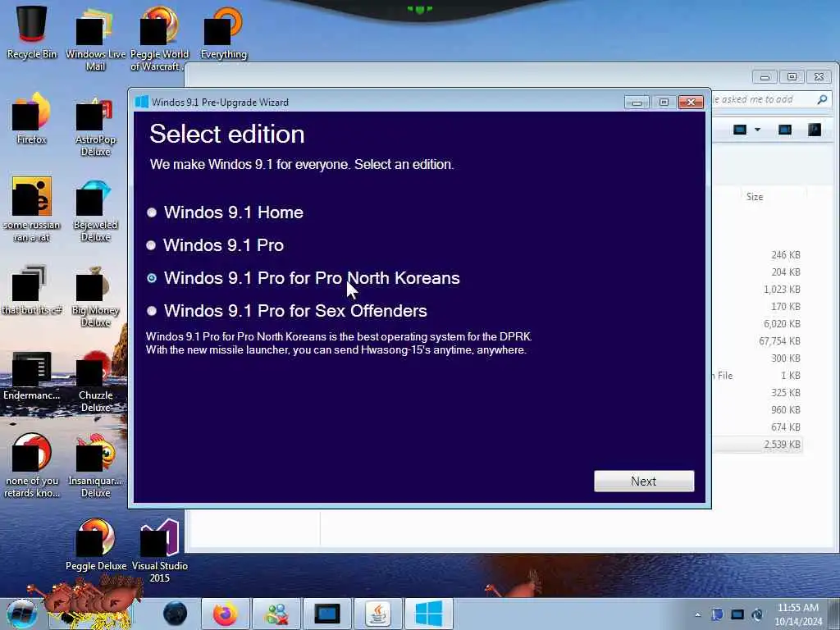Select the Firefox desktop shortcut

pos(32,118)
